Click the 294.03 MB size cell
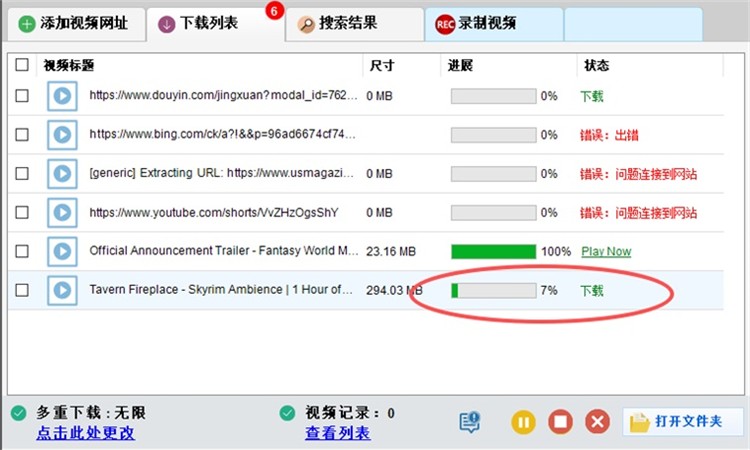This screenshot has width=750, height=450. (x=394, y=290)
